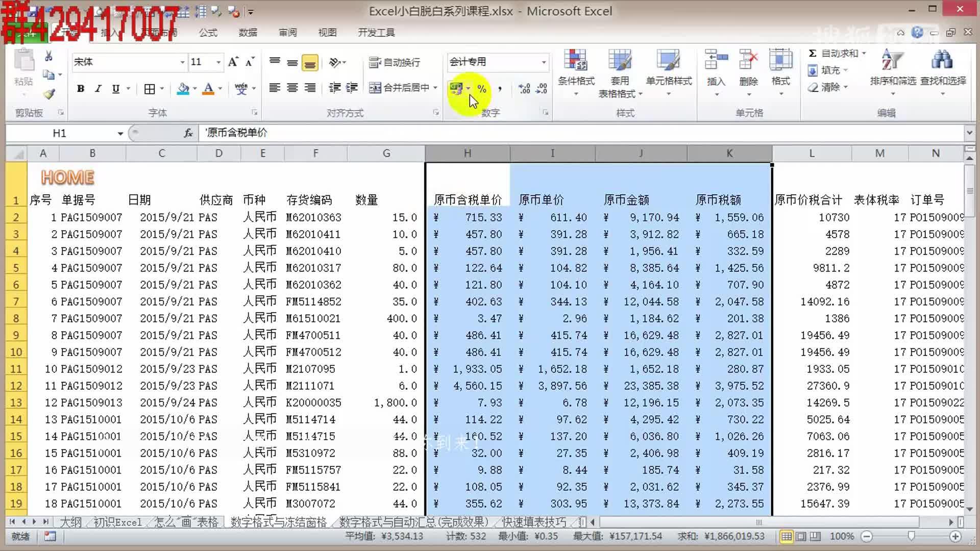980x551 pixels.
Task: Click the zoom slider in status bar
Action: pos(911,536)
